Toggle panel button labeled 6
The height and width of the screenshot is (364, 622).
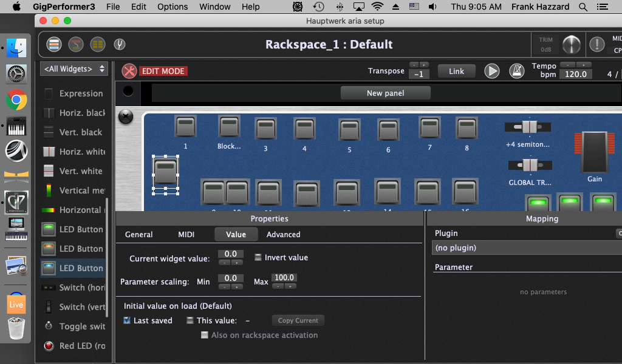pos(388,130)
